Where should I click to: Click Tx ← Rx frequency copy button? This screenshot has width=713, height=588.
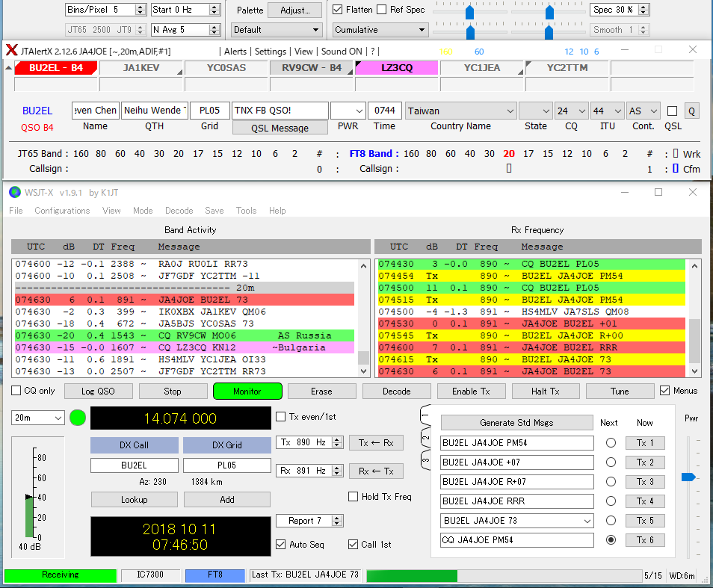click(x=375, y=442)
